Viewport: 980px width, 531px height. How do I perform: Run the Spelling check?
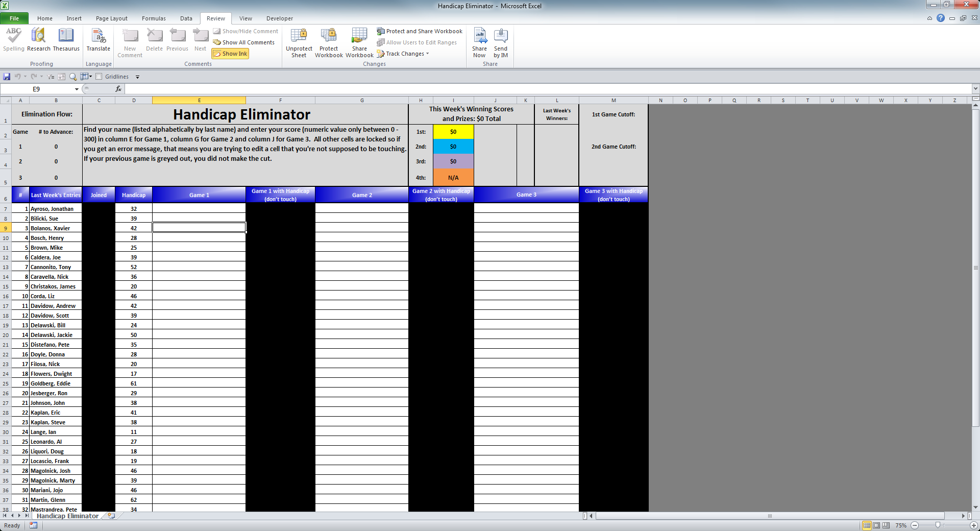click(x=13, y=40)
